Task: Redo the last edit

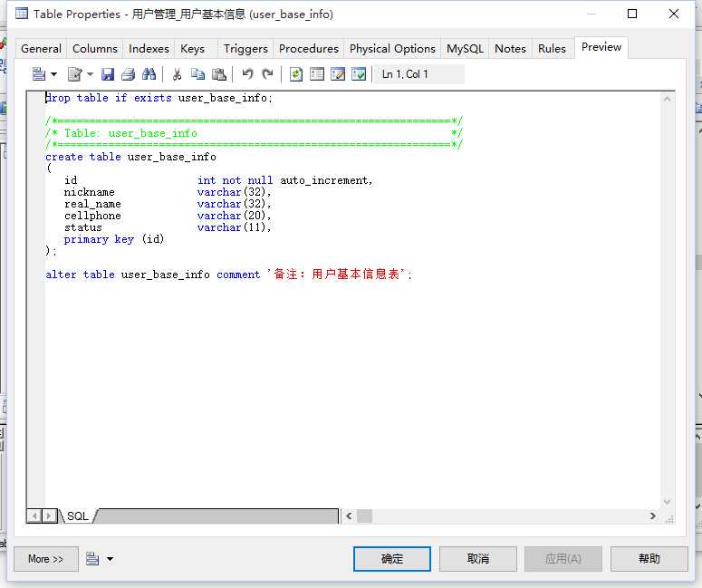Action: (268, 74)
